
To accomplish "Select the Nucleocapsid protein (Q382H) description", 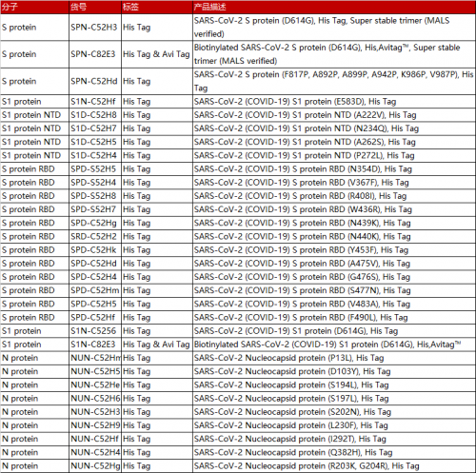I will coord(293,452).
